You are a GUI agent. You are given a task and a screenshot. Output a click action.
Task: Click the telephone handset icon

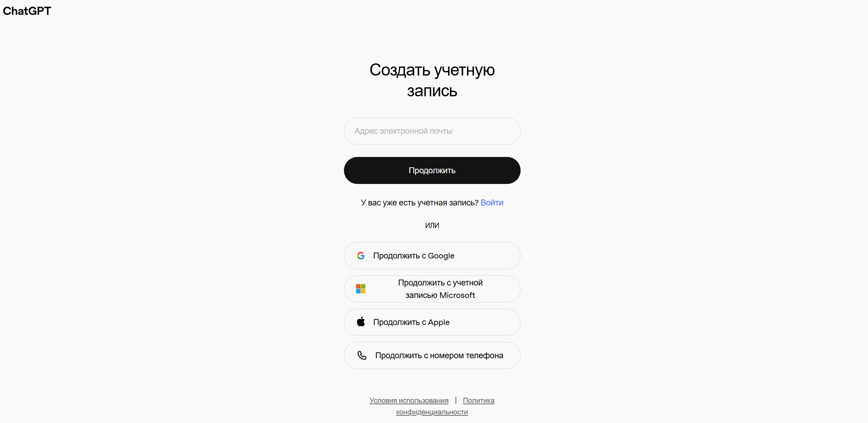(362, 355)
